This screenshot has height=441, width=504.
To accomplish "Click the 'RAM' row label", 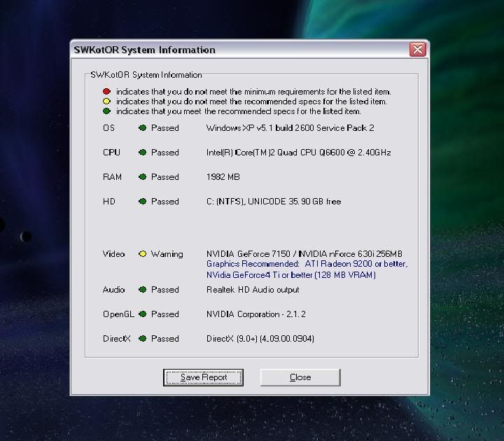I will 112,177.
